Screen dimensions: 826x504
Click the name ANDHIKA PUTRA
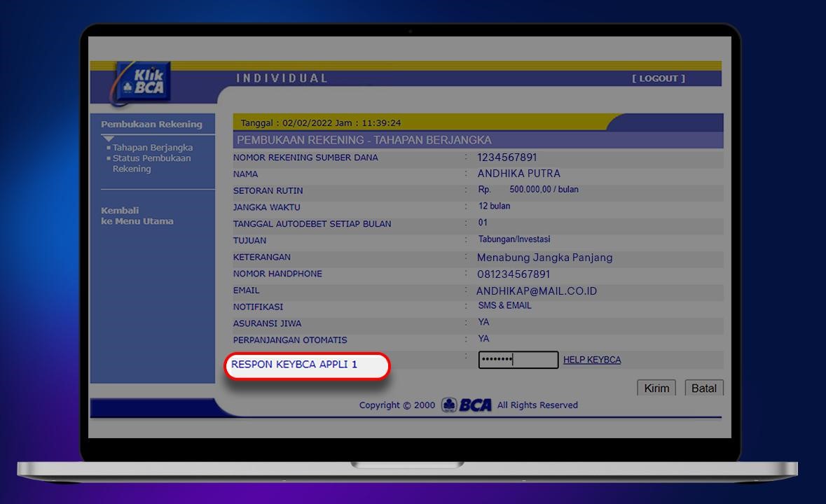518,174
